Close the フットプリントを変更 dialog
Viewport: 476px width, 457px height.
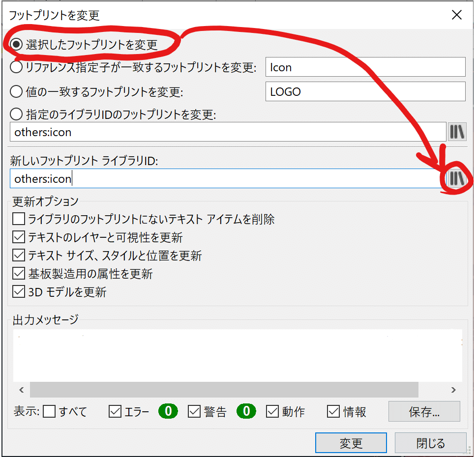pyautogui.click(x=456, y=15)
